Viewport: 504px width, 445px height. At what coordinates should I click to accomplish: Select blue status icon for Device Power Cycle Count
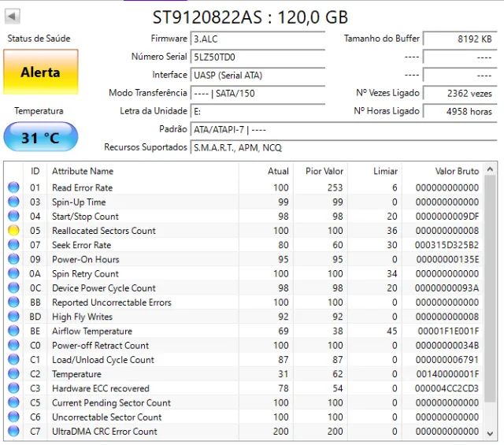pyautogui.click(x=13, y=287)
